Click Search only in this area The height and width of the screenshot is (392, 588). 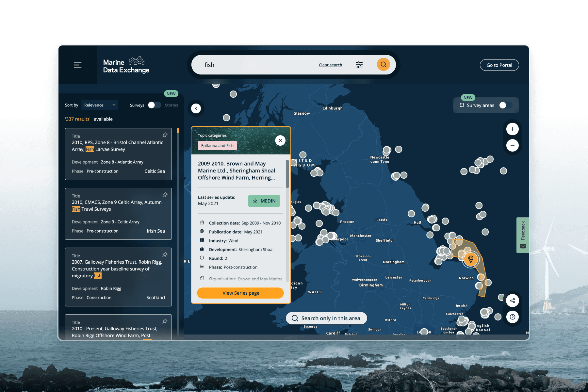tap(326, 318)
